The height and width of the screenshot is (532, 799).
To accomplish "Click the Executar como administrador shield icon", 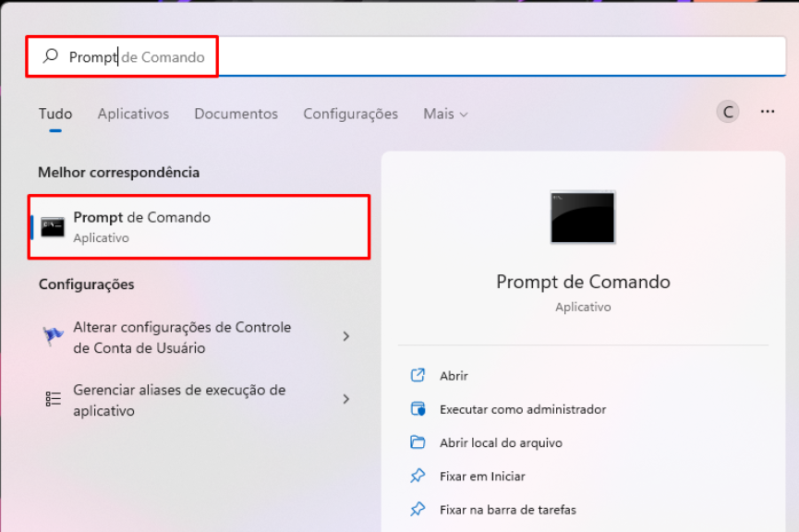I will [x=418, y=409].
